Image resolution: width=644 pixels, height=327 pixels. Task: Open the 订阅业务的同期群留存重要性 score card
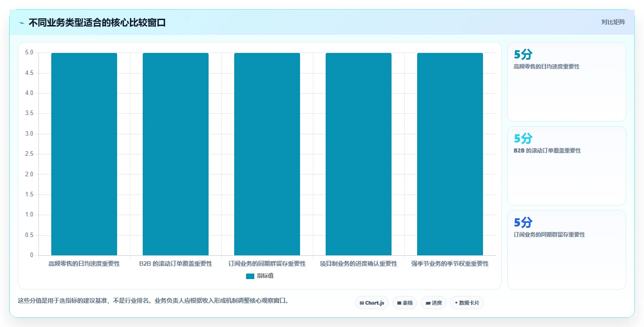(567, 250)
